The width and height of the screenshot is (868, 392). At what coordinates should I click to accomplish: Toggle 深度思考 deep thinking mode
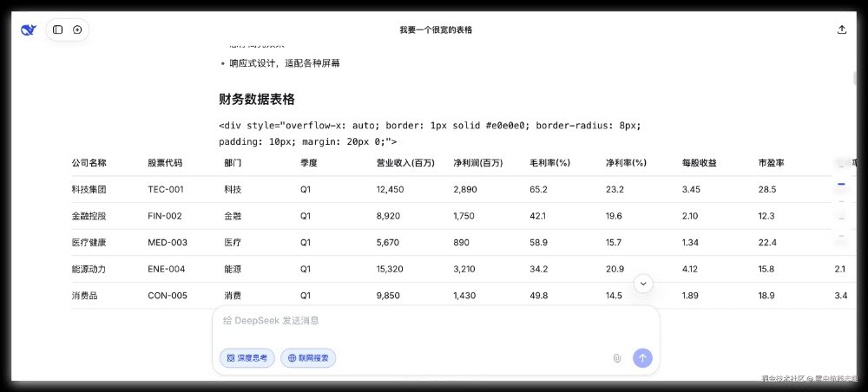coord(247,357)
